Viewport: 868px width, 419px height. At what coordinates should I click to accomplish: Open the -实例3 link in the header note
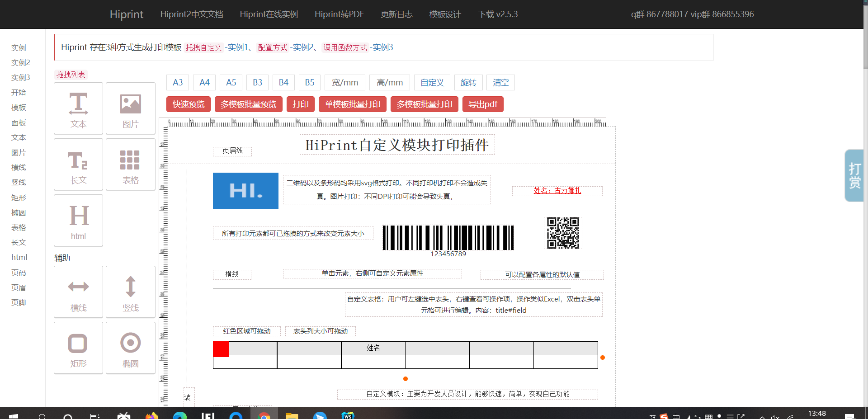(382, 47)
